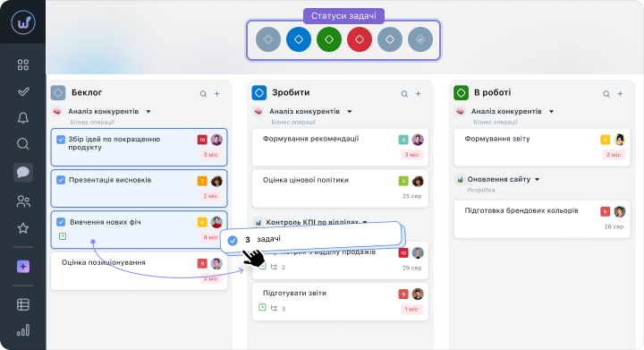Image resolution: width=644 pixels, height=350 pixels.
Task: Select the red task status circle
Action: click(360, 39)
